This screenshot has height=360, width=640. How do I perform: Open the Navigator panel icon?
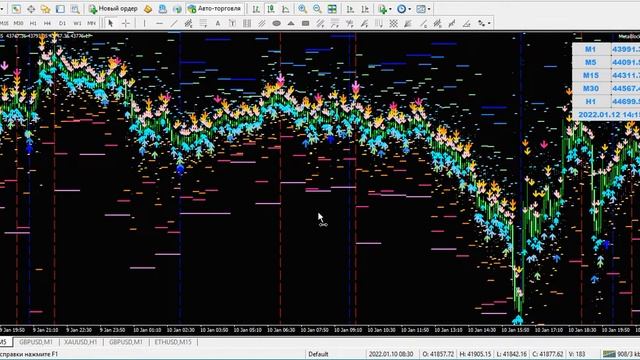point(45,9)
